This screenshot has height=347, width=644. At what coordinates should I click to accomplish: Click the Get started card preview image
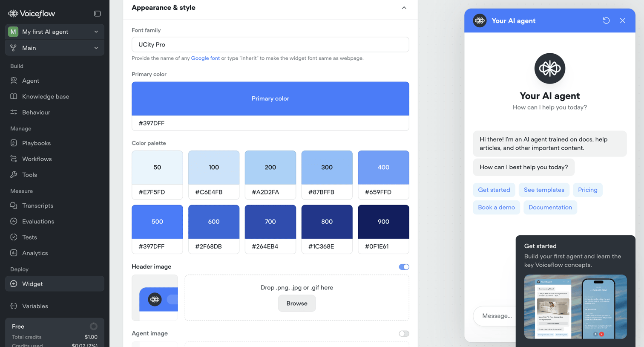[x=575, y=307]
